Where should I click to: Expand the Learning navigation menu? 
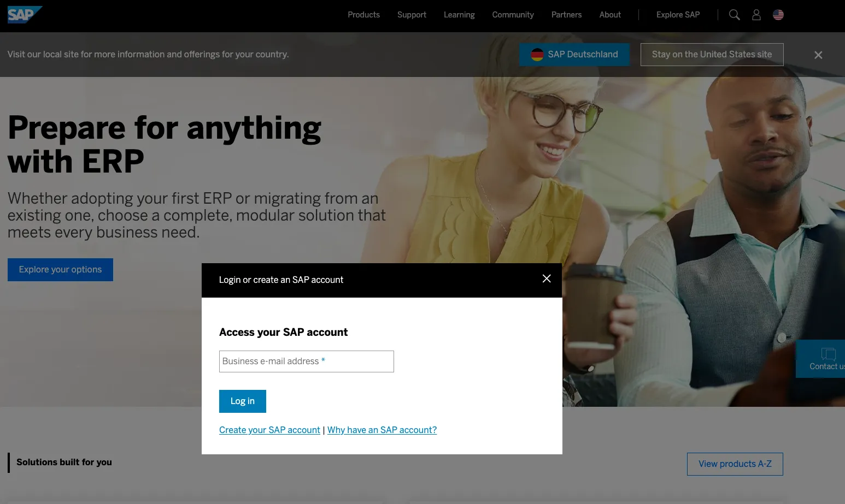[459, 15]
